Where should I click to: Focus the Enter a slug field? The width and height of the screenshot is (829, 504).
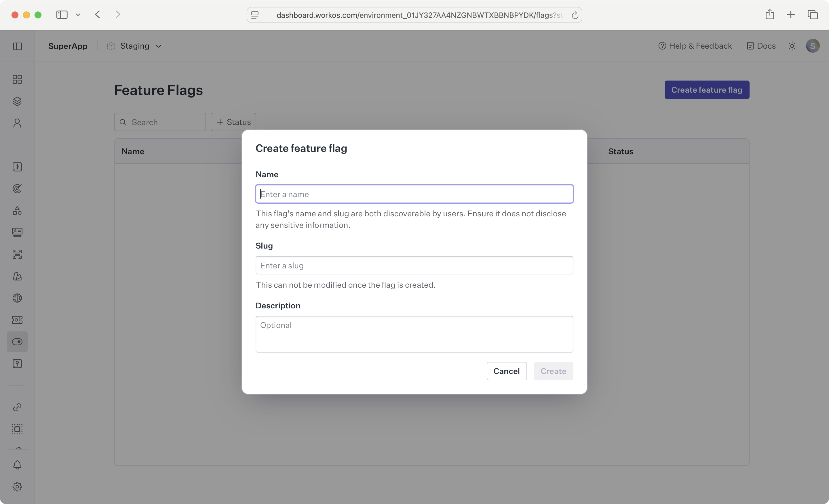(x=414, y=265)
